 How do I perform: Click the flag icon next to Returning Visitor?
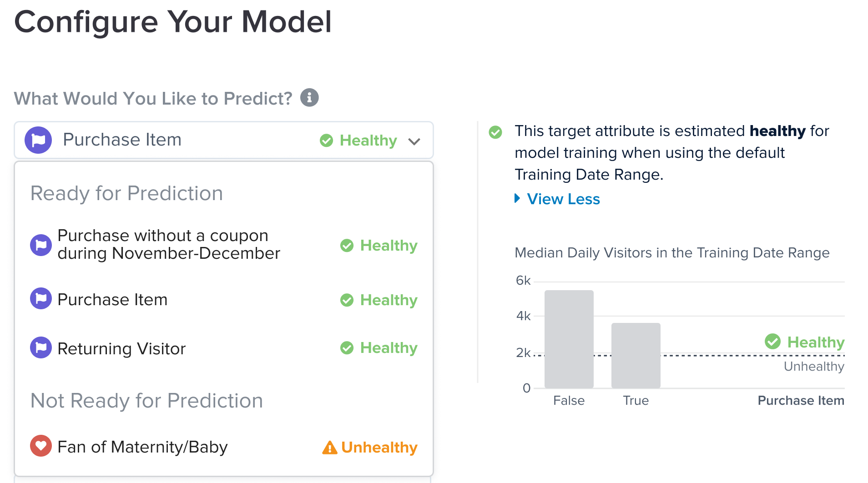(x=41, y=348)
